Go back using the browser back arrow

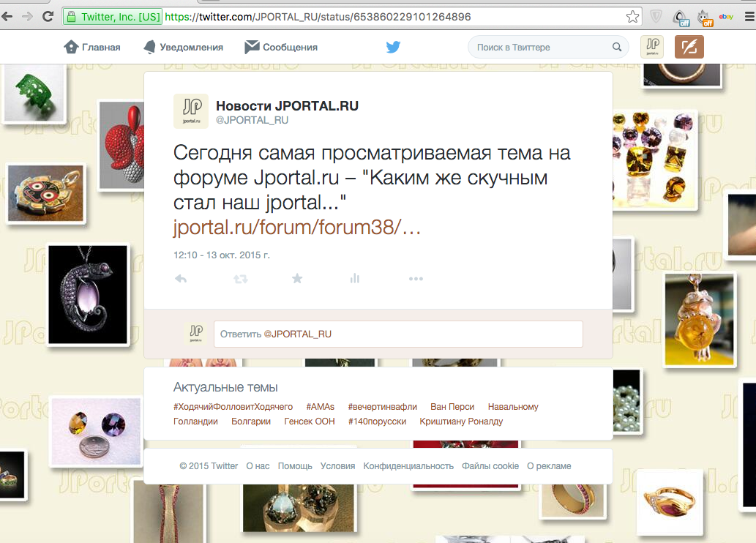click(x=7, y=16)
